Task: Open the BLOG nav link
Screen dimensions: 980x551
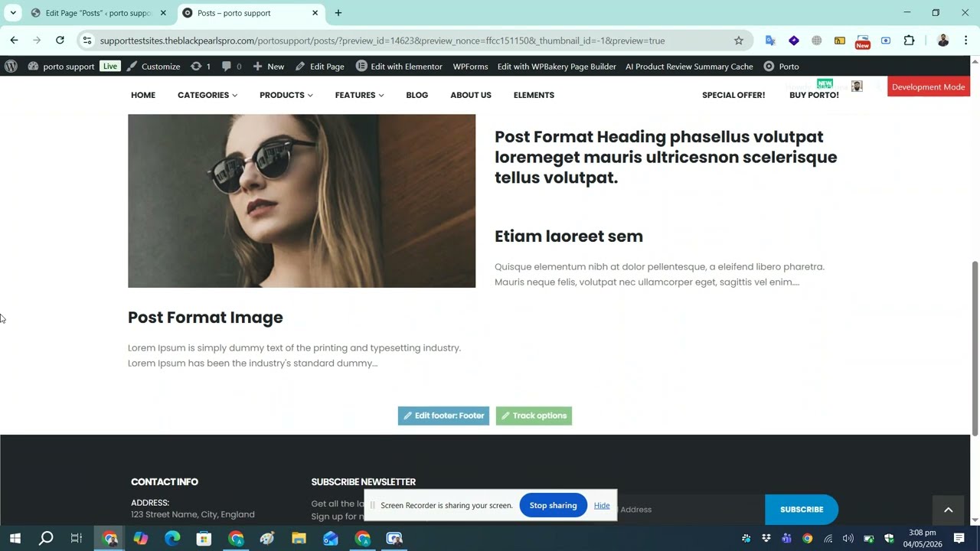Action: (x=417, y=95)
